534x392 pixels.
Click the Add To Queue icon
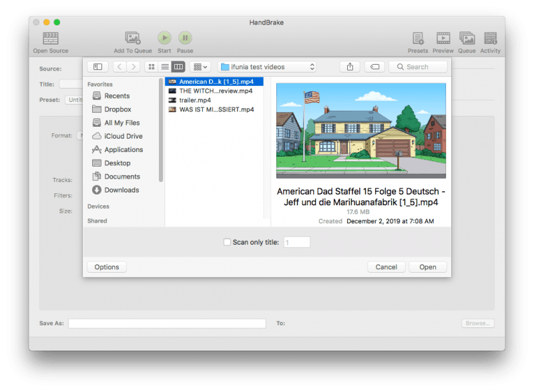[x=133, y=38]
